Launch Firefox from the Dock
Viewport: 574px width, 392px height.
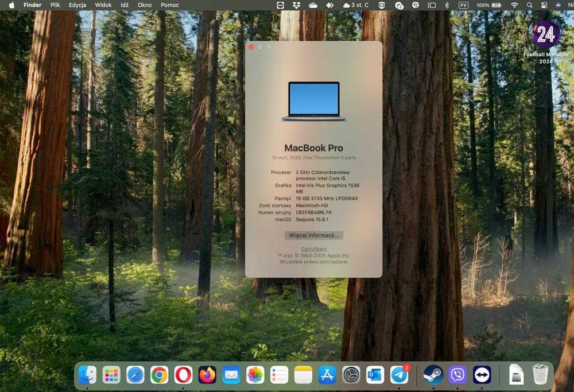coord(207,375)
